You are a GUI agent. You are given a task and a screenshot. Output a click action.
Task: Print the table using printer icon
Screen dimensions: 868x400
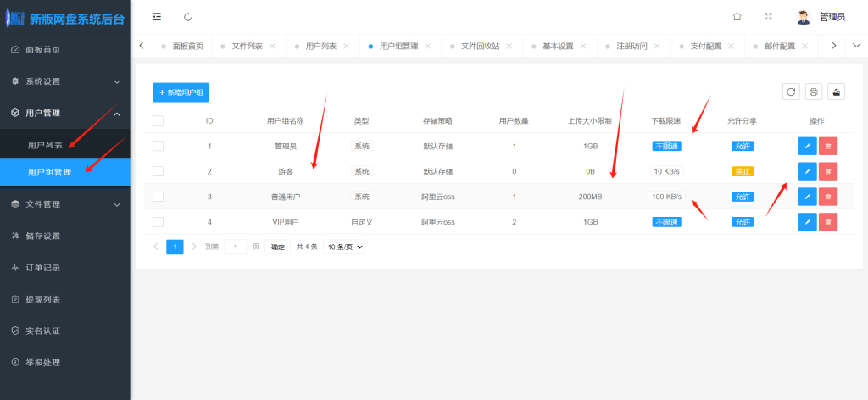[x=813, y=92]
